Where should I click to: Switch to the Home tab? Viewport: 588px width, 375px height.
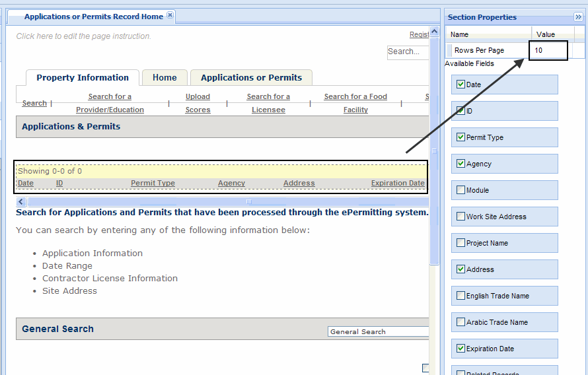coord(165,78)
